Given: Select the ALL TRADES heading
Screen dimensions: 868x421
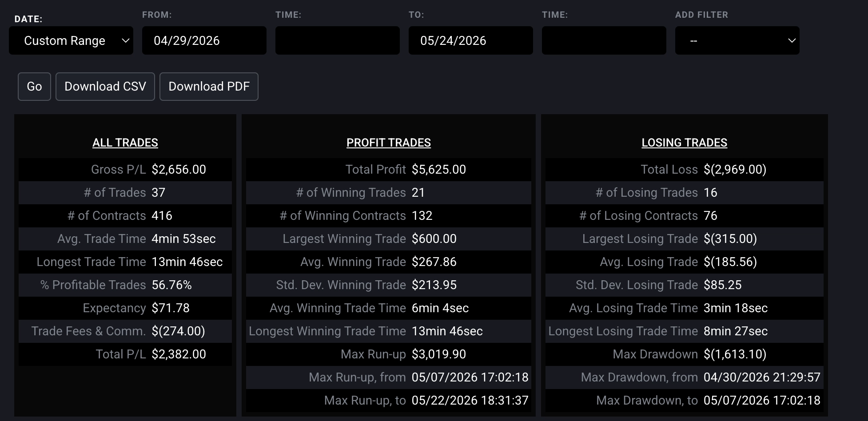Looking at the screenshot, I should (125, 143).
